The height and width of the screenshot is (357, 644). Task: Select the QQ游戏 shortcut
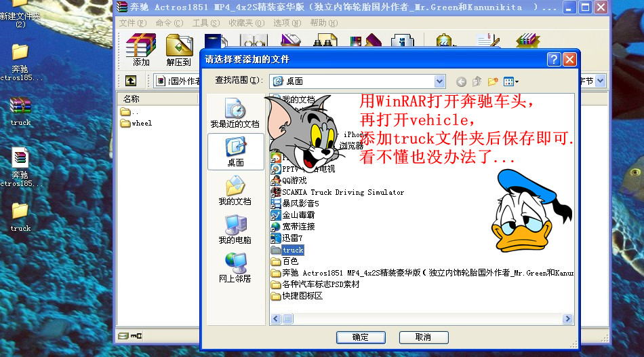pyautogui.click(x=289, y=181)
